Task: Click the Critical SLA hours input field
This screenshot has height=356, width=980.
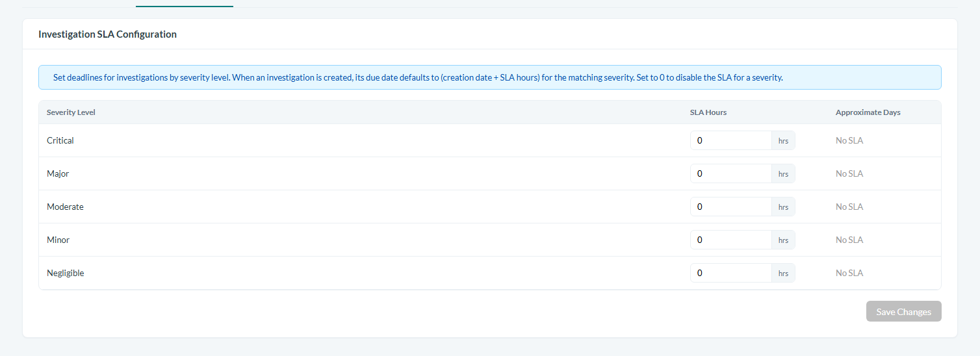Action: pos(731,140)
